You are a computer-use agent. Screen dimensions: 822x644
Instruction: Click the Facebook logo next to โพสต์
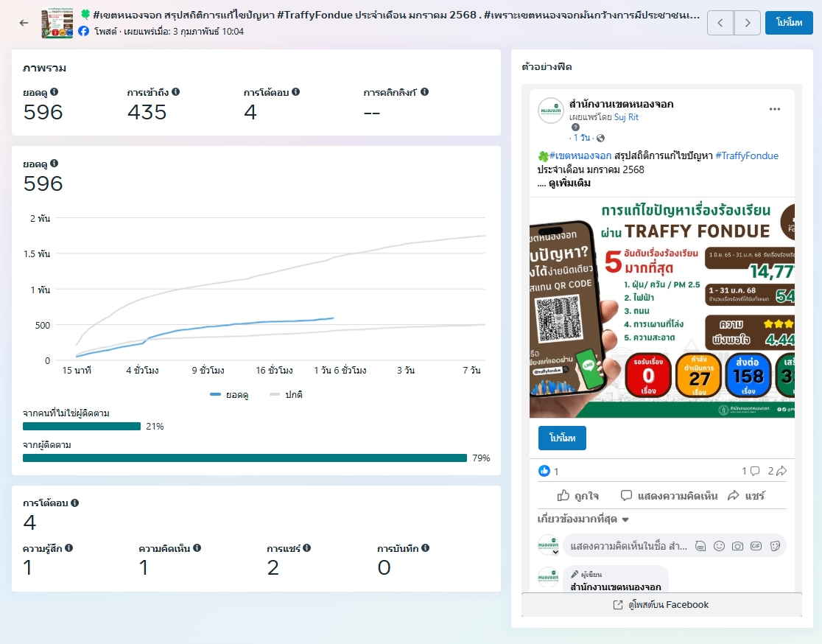pos(83,31)
